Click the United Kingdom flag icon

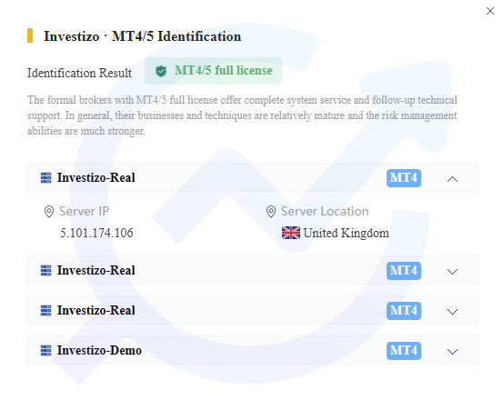click(x=291, y=233)
